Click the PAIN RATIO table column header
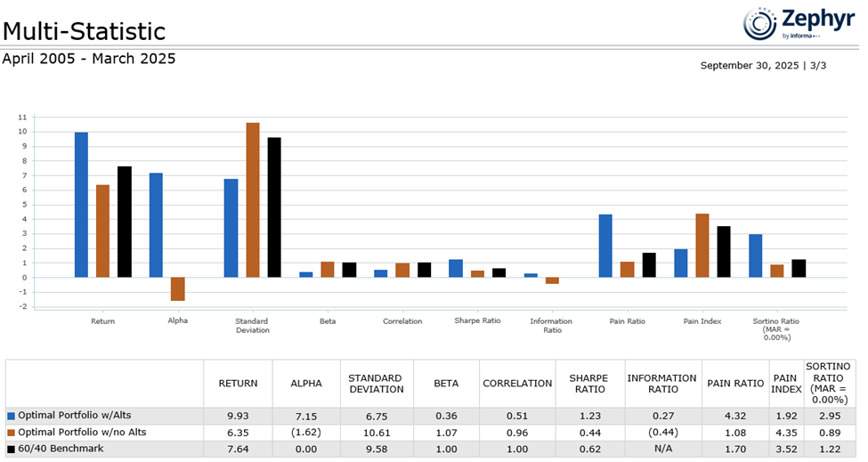The image size is (868, 462). (x=735, y=384)
